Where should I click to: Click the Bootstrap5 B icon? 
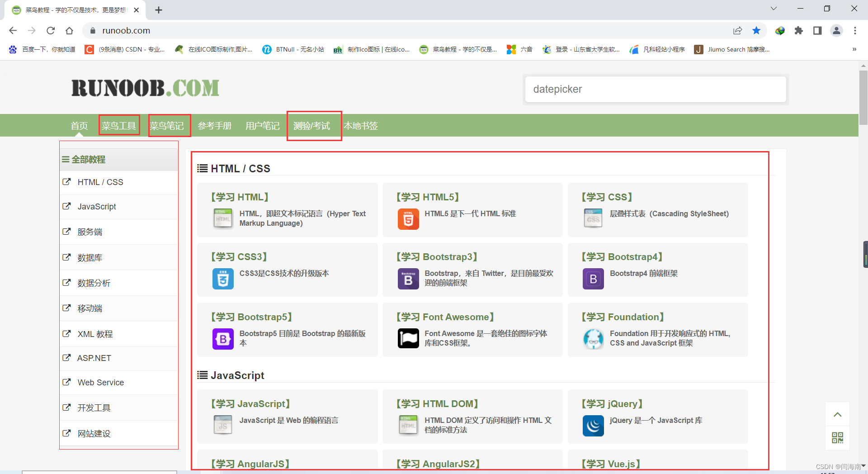click(x=223, y=339)
